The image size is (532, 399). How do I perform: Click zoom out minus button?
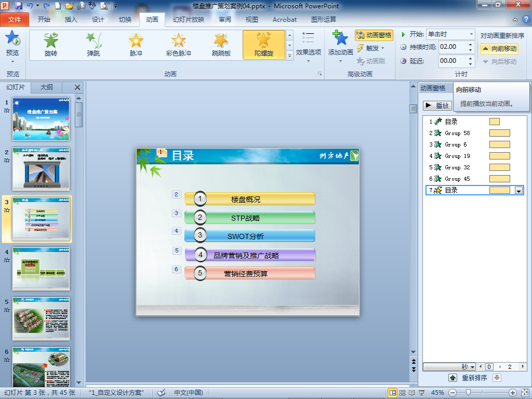pos(453,393)
